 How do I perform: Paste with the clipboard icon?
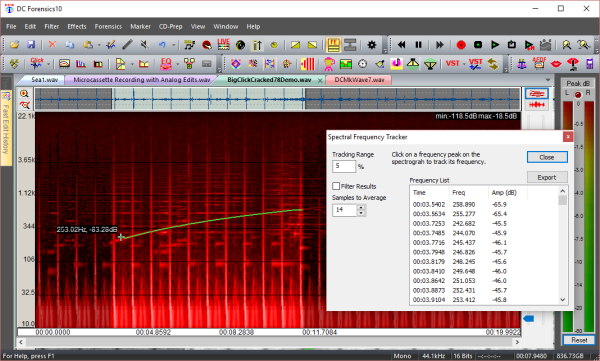pos(88,45)
